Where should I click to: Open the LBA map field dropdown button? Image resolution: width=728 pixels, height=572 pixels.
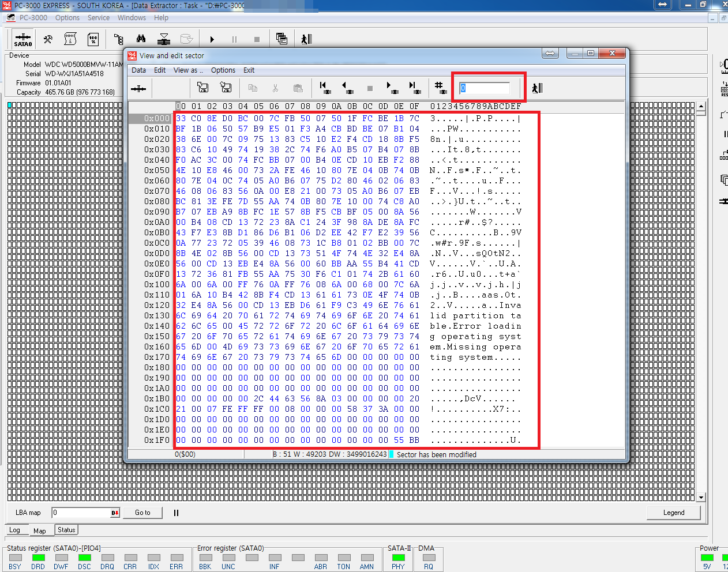coord(115,513)
